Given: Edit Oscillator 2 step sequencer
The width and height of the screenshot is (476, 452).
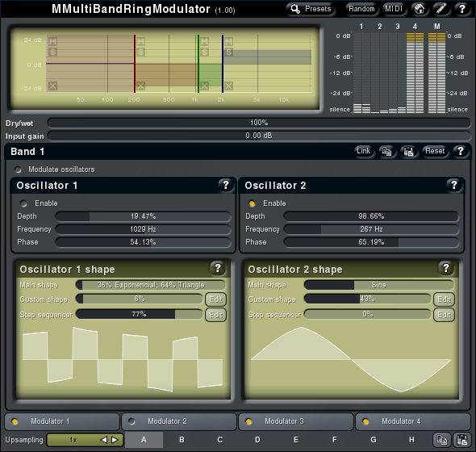Looking at the screenshot, I should (x=444, y=315).
